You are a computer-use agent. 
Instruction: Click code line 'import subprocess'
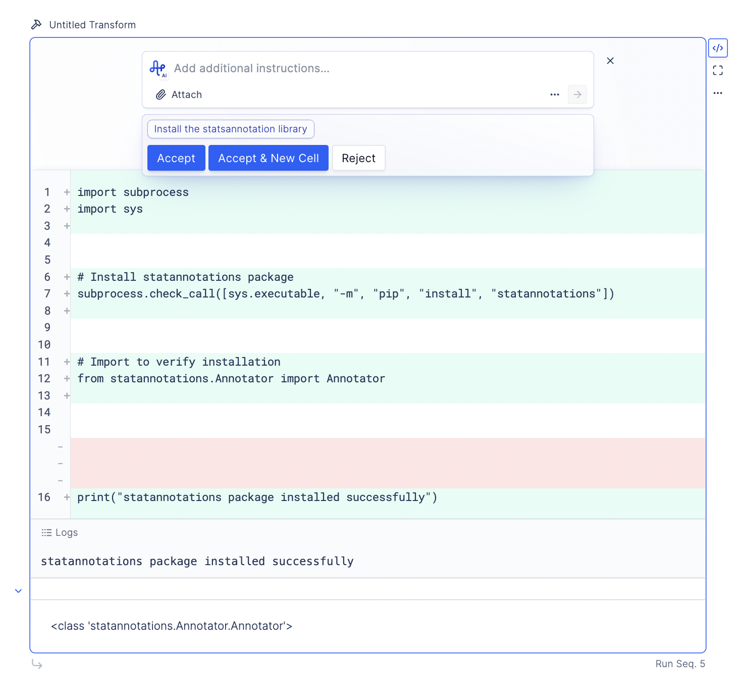[133, 192]
